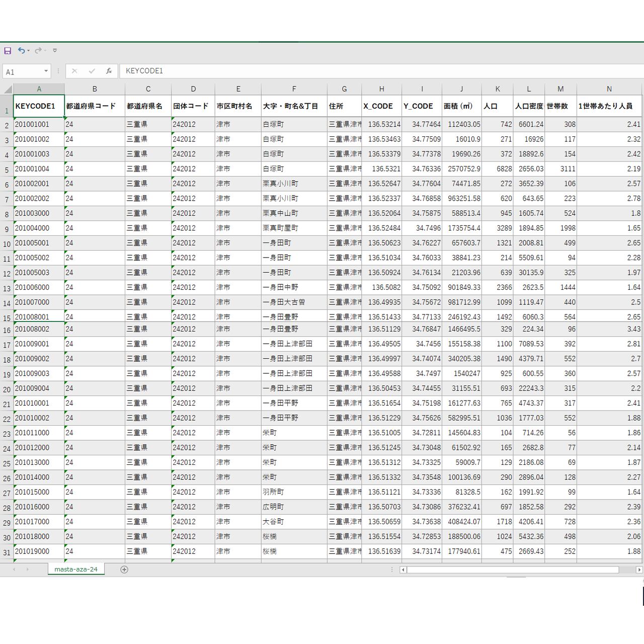Viewport: 644px width, 644px height.
Task: Open Customize Quick Access Toolbar dropdown
Action: click(55, 51)
